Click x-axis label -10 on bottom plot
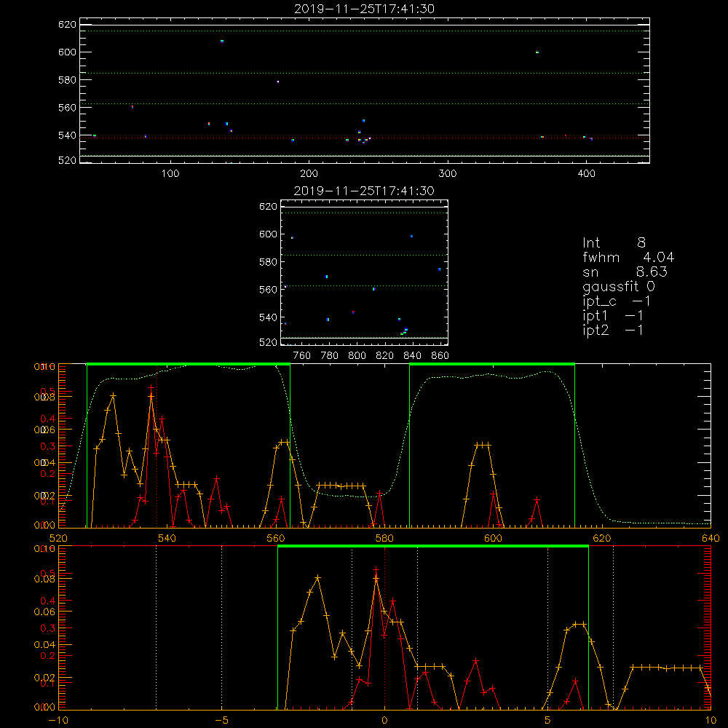 pyautogui.click(x=58, y=721)
